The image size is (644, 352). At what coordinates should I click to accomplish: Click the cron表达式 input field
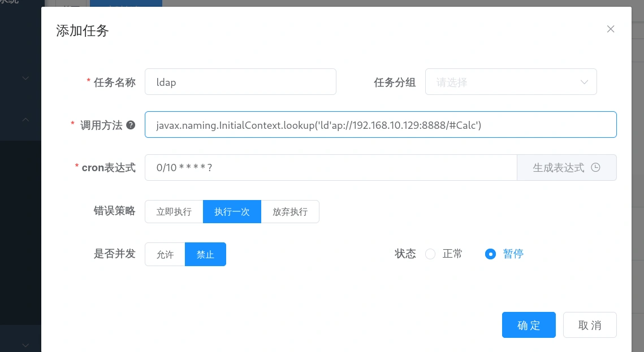pyautogui.click(x=331, y=168)
